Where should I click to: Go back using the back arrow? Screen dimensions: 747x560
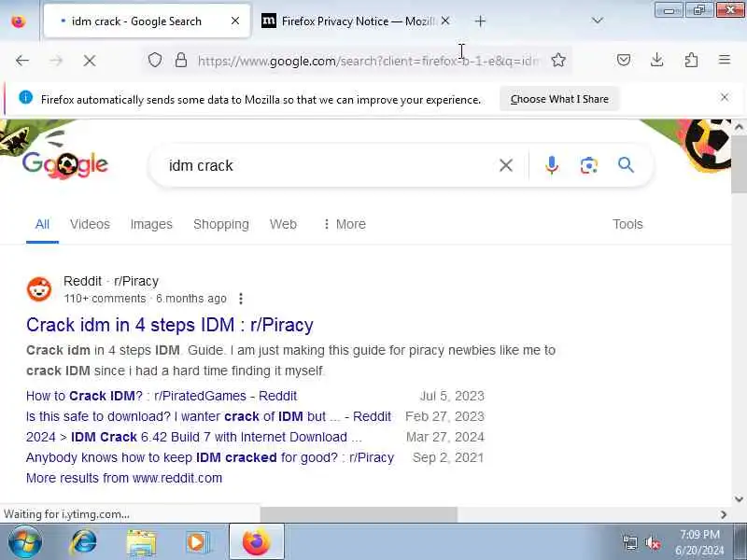[x=22, y=61]
